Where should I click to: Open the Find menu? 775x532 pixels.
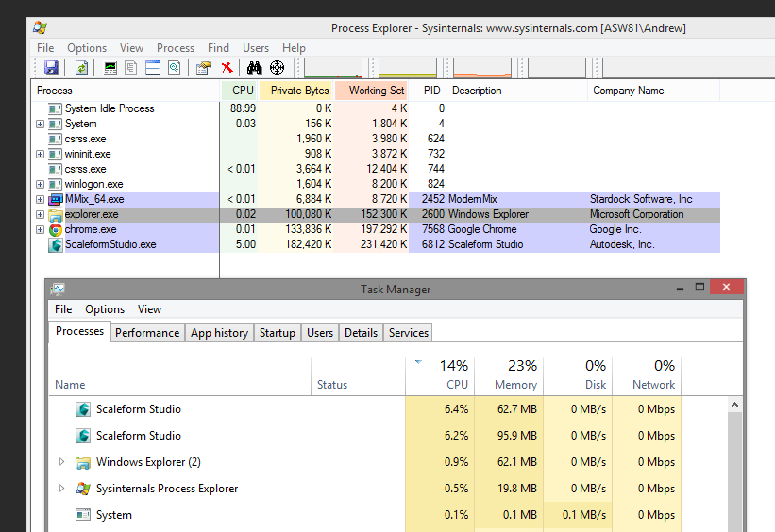point(218,48)
